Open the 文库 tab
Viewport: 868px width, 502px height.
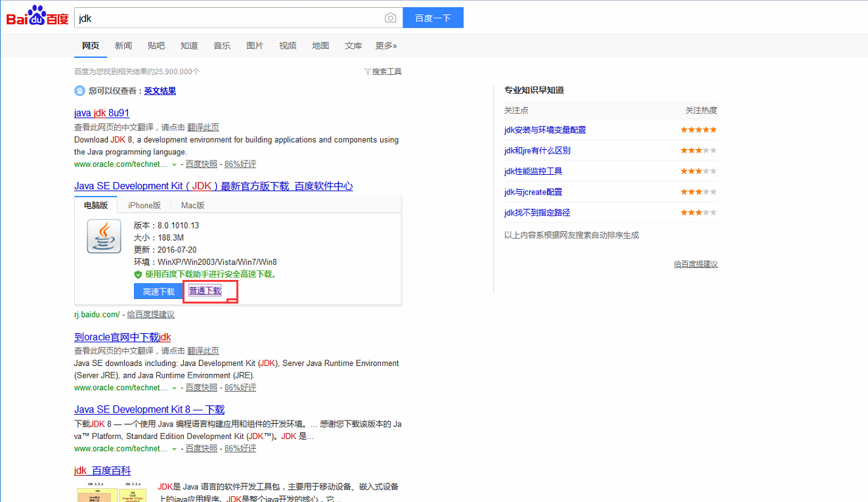[353, 45]
